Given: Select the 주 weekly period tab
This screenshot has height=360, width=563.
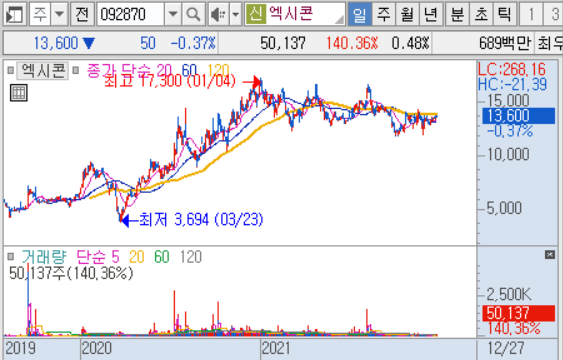Looking at the screenshot, I should coord(383,14).
